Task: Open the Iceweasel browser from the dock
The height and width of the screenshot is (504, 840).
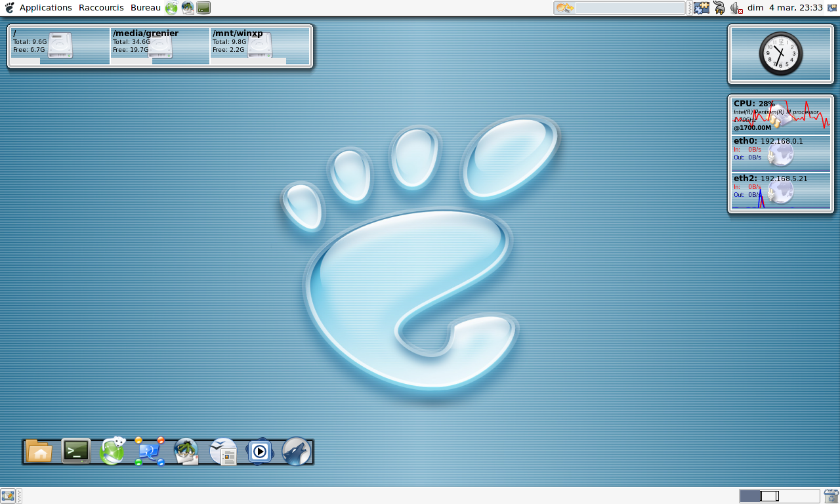Action: [112, 451]
